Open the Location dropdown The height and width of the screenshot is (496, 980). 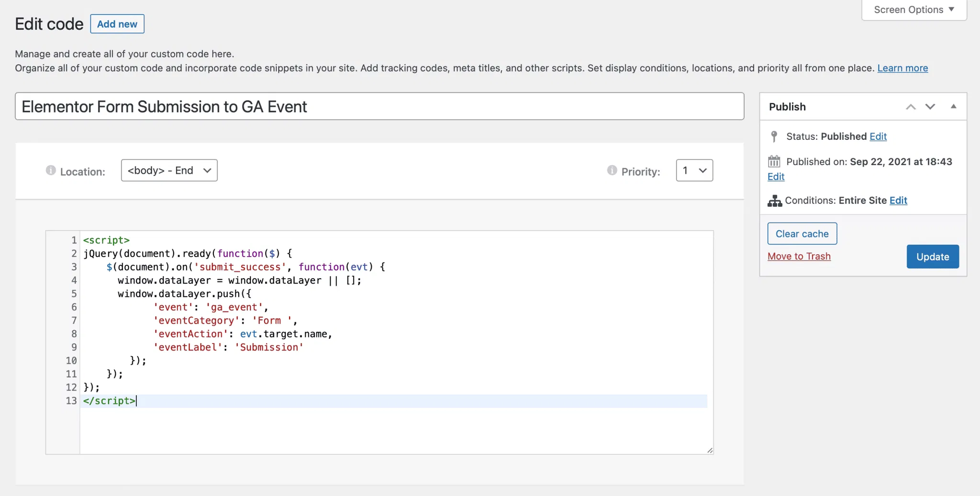[x=169, y=170]
